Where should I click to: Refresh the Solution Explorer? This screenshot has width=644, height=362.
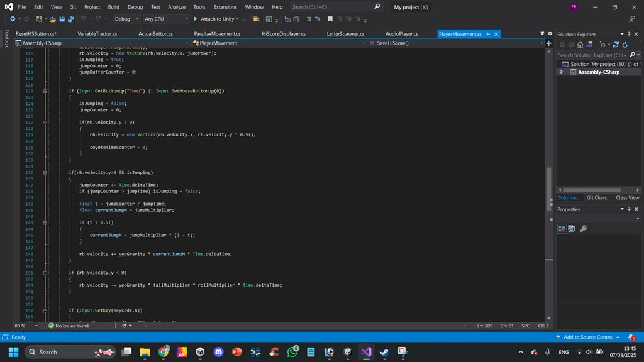(625, 45)
